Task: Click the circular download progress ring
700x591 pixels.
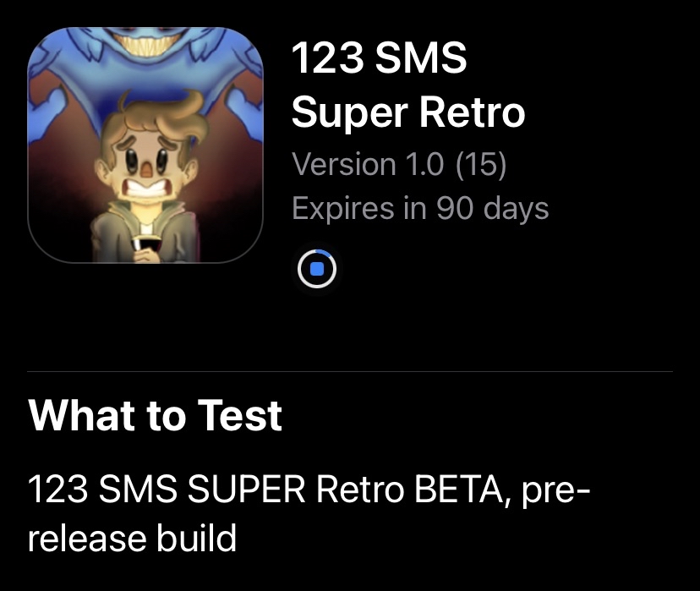Action: coord(330,270)
